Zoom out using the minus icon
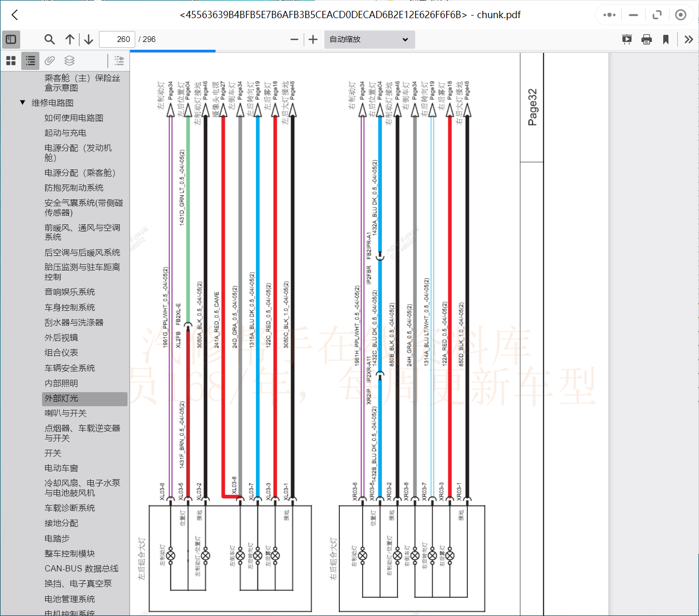Viewport: 699px width, 616px height. click(x=294, y=39)
